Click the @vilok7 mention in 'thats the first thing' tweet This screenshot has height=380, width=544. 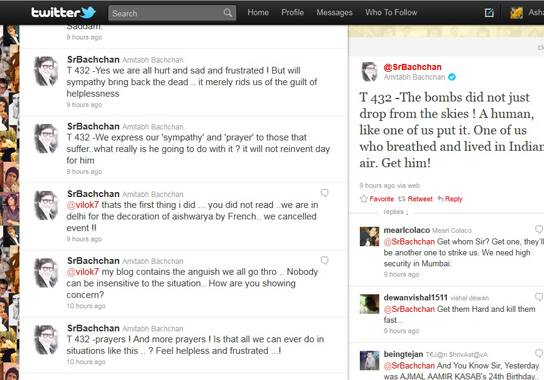(83, 205)
